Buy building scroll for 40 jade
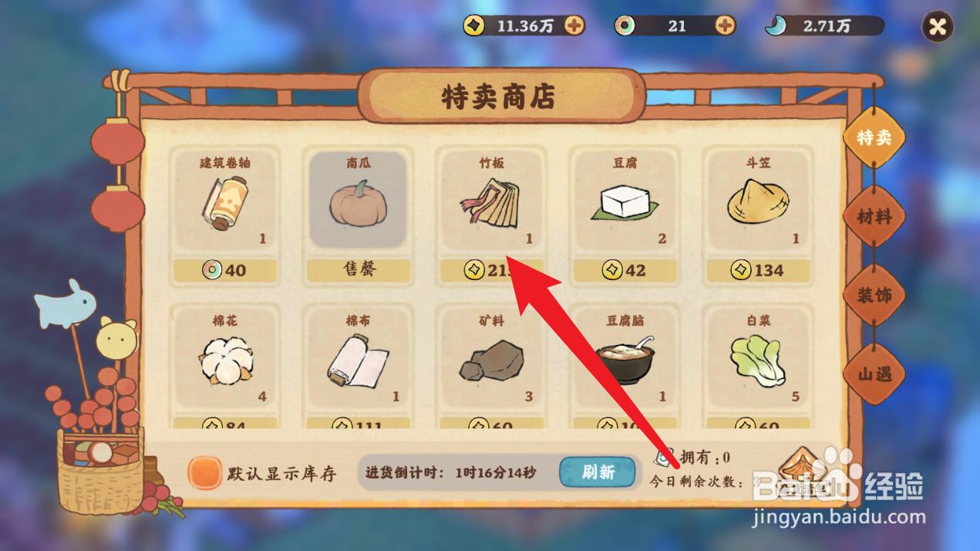This screenshot has height=551, width=980. 225,270
